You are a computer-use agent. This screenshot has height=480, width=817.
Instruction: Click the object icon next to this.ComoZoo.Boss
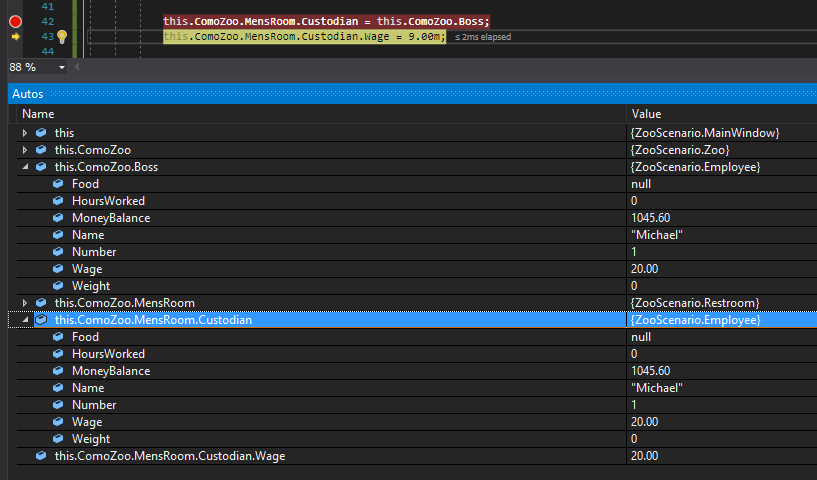41,167
